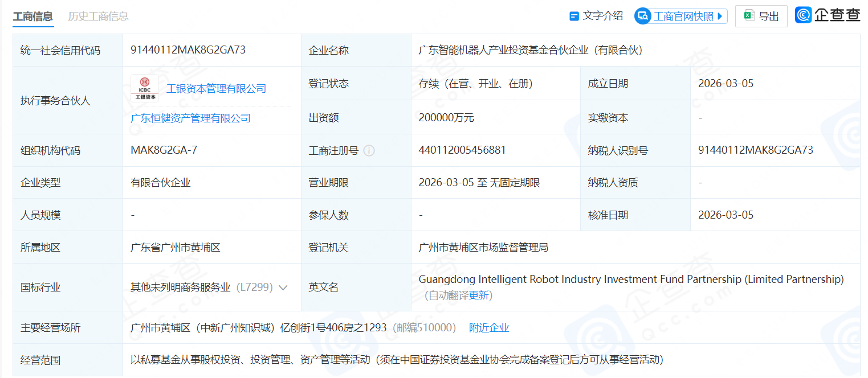
Task: Click the Excel icon on 导出
Action: [x=749, y=16]
